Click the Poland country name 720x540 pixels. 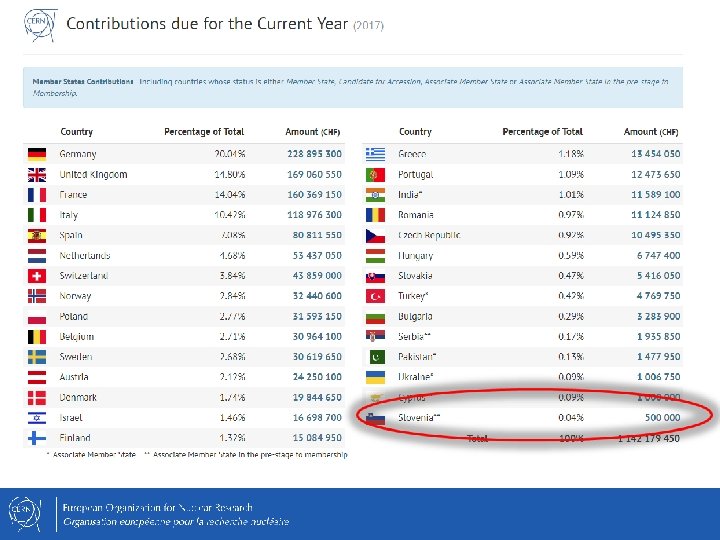click(x=73, y=316)
